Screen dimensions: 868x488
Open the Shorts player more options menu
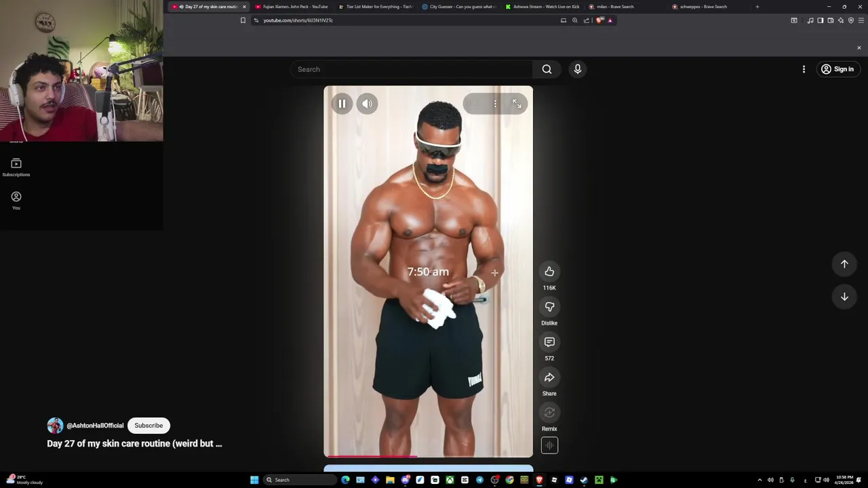click(495, 104)
